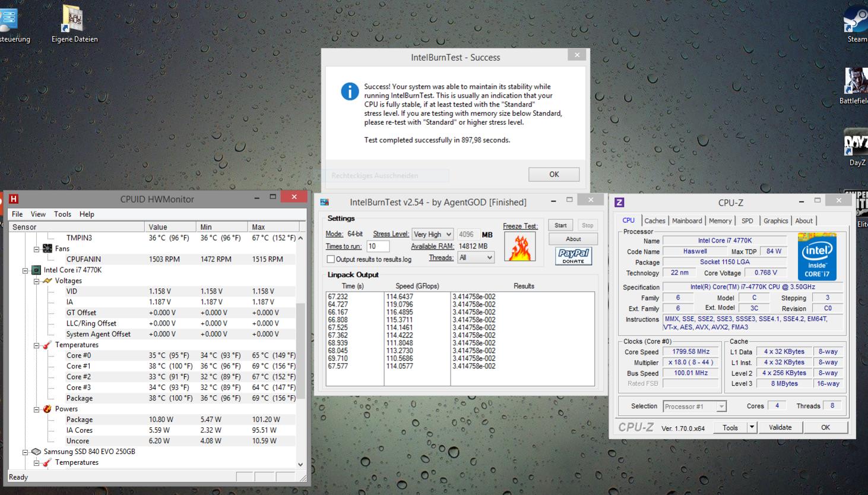Screen dimensions: 868x495
Task: Select the LLC/Ring Offset voltage row
Action: [153, 323]
